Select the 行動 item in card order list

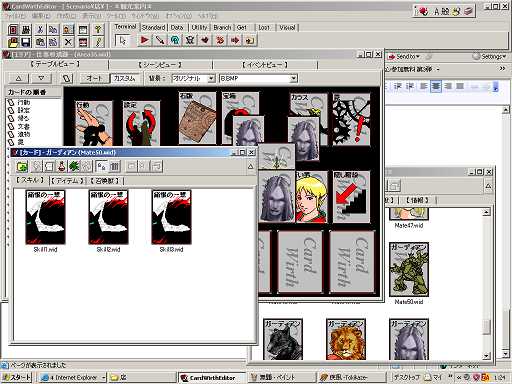(23, 102)
